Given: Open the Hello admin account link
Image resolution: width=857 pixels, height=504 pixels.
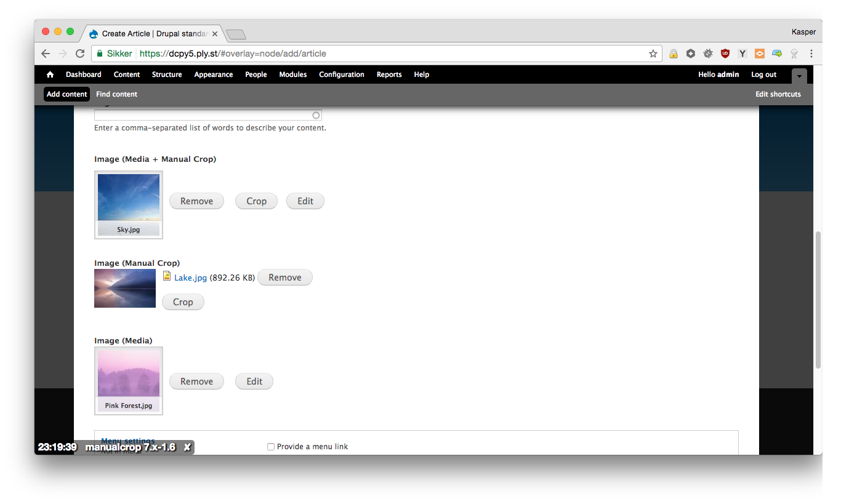Looking at the screenshot, I should 718,74.
